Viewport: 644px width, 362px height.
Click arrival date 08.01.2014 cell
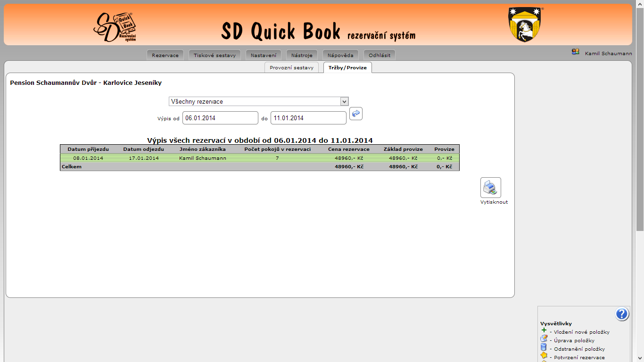click(x=88, y=158)
